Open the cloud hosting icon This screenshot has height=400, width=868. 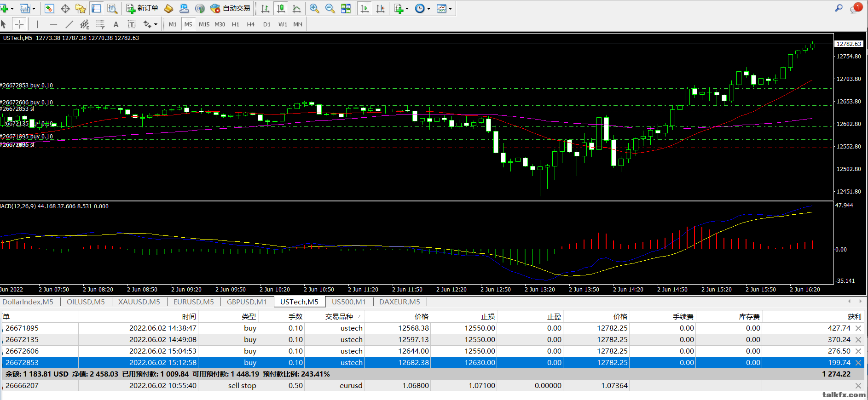coord(184,8)
